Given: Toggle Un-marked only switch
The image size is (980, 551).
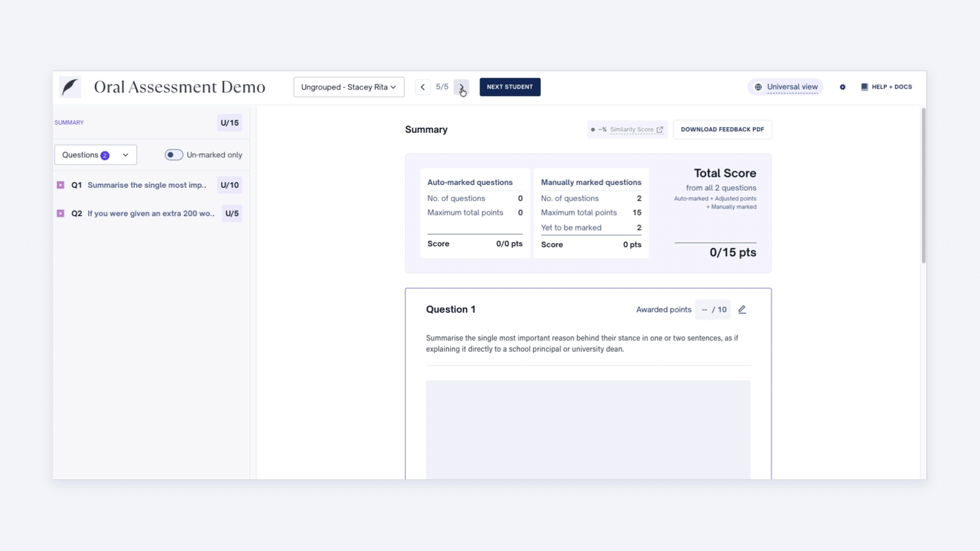Looking at the screenshot, I should (174, 155).
